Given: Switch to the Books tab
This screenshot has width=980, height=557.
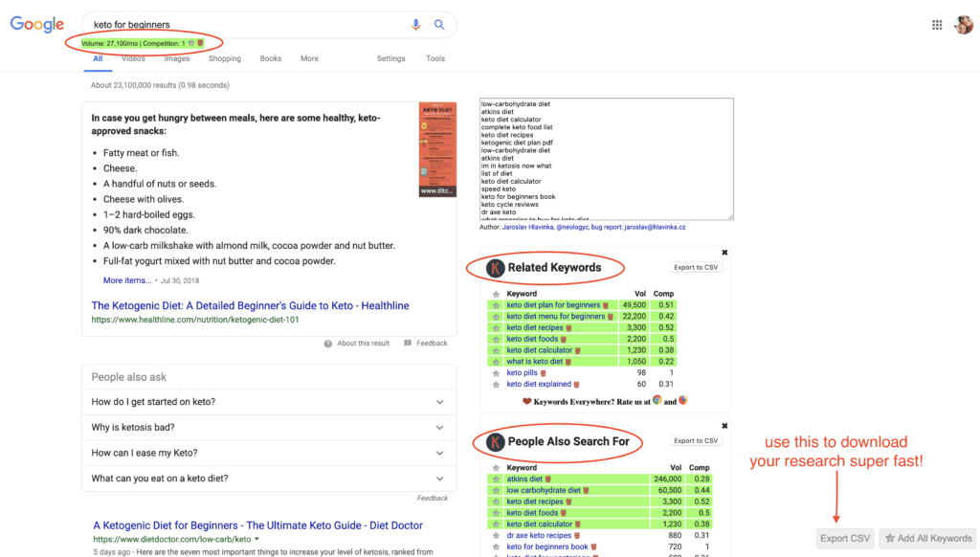Looking at the screenshot, I should point(271,58).
